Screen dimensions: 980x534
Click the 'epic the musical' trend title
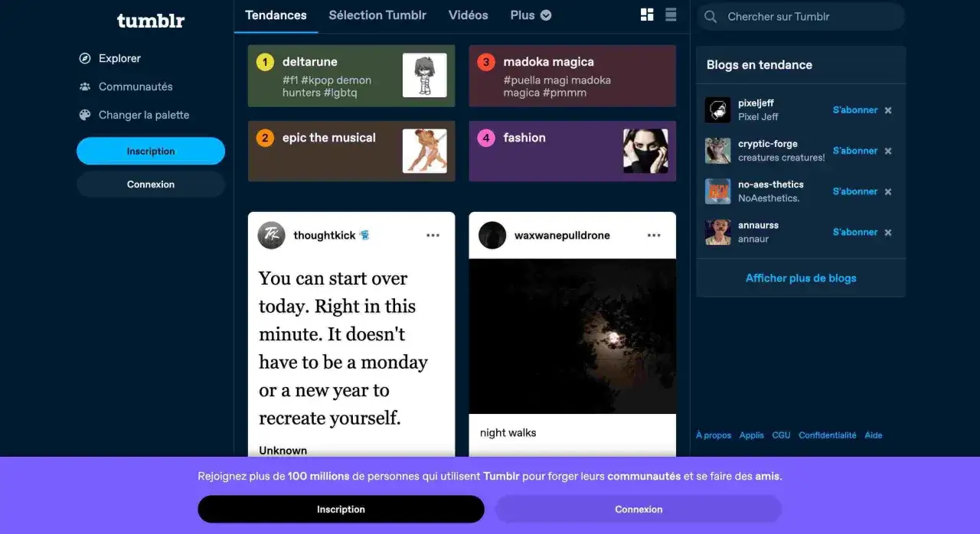pyautogui.click(x=329, y=138)
